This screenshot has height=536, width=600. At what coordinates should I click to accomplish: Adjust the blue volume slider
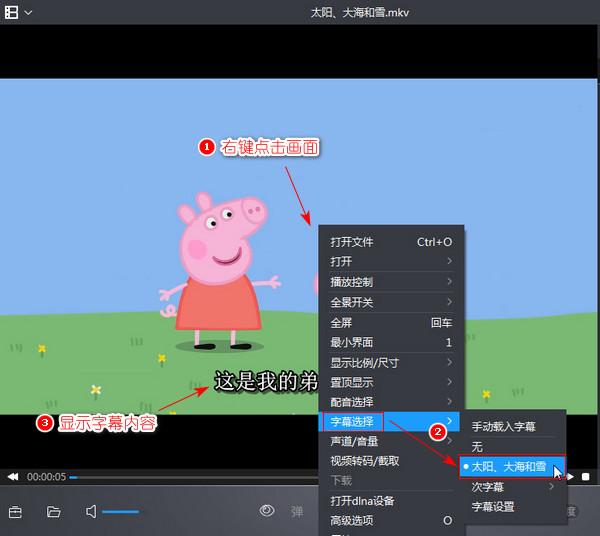[121, 512]
